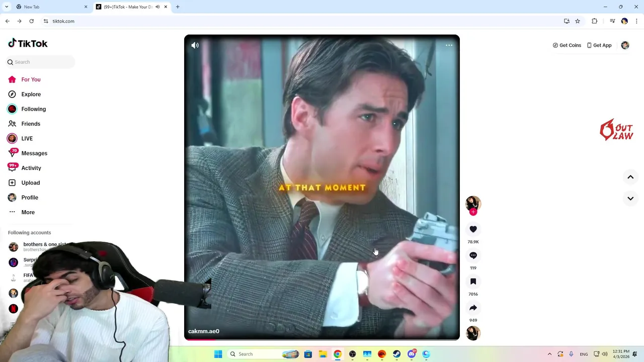Mute the TikTok tab audio indicator
Screen dimensions: 644x362
[157, 7]
